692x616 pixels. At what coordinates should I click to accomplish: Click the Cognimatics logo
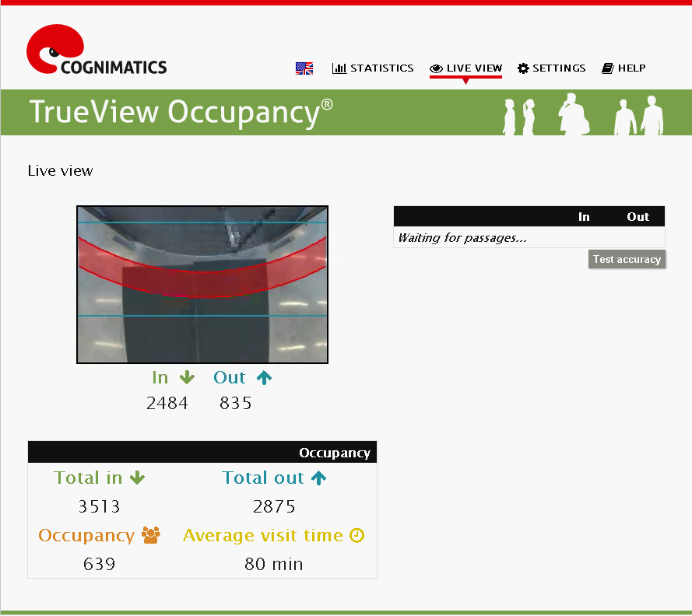click(x=97, y=49)
